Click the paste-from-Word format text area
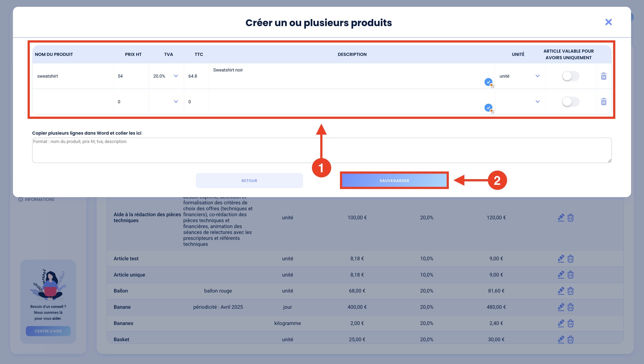 click(322, 150)
